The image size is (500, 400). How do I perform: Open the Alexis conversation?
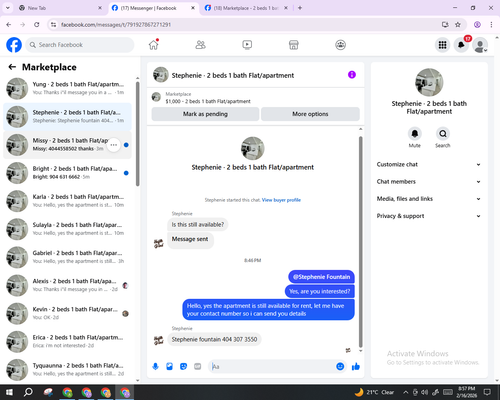pyautogui.click(x=67, y=285)
